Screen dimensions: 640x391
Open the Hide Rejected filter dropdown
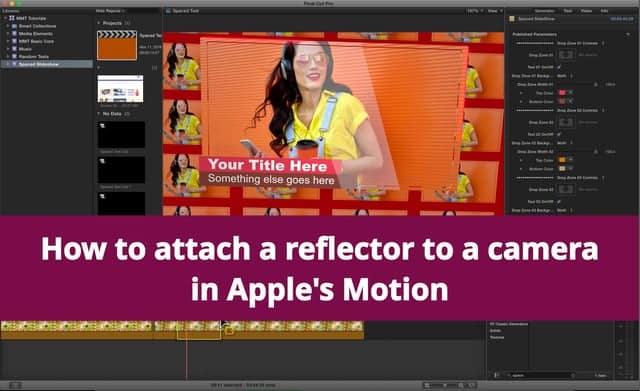pyautogui.click(x=111, y=11)
